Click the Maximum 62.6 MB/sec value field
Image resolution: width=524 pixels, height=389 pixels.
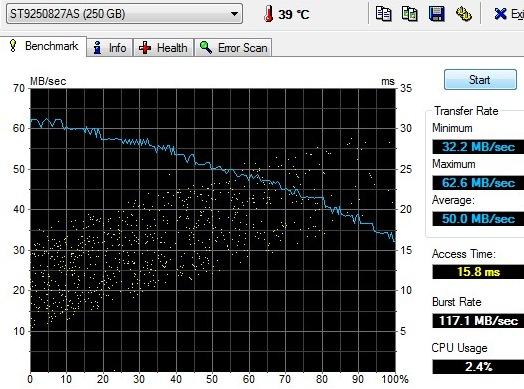point(478,183)
